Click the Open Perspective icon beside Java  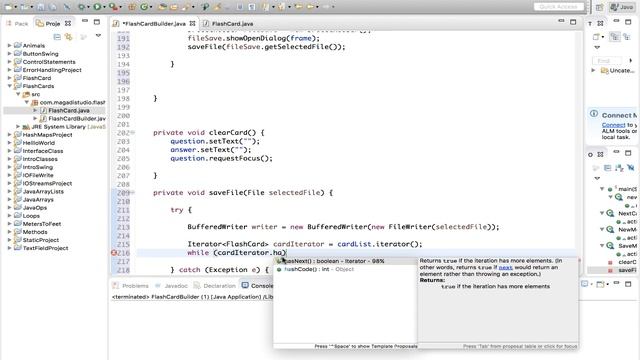click(x=599, y=7)
